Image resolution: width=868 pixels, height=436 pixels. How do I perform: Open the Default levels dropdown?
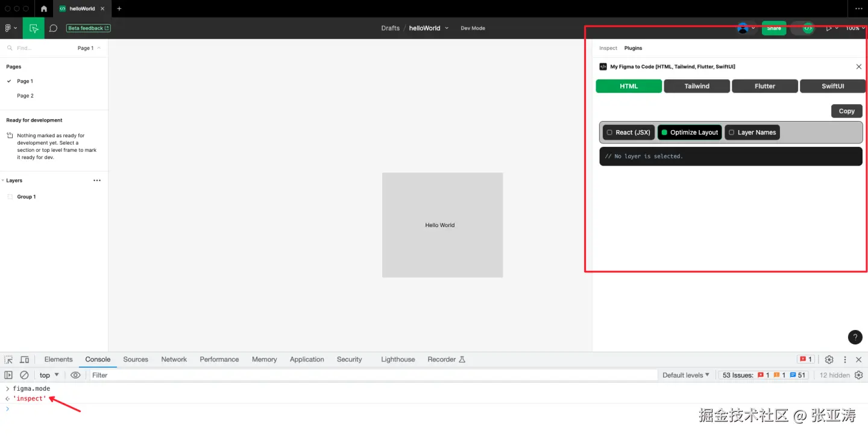(686, 375)
